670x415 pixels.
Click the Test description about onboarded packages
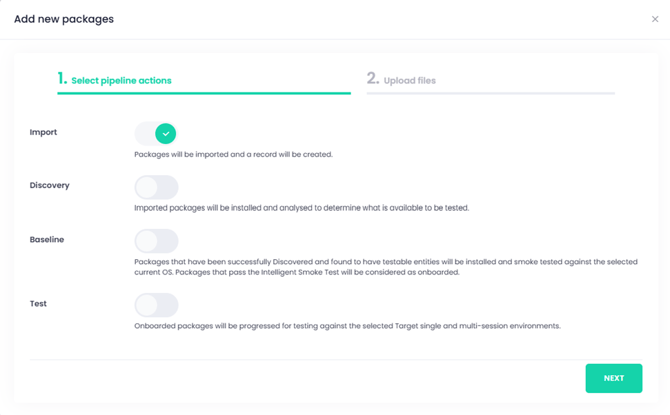tap(347, 326)
